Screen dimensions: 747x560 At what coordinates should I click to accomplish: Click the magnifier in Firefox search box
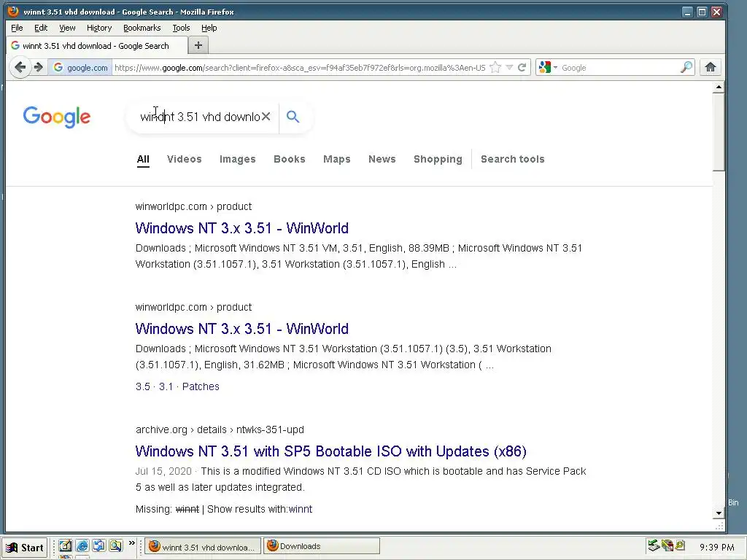(686, 67)
